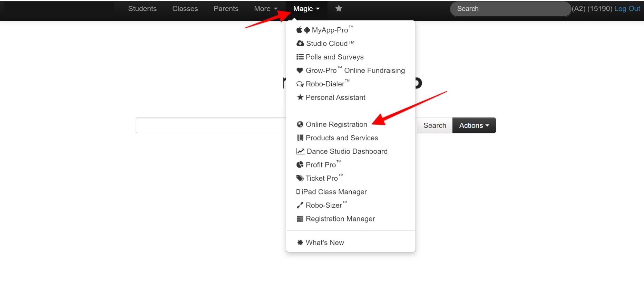Click the heart icon beside Grow-Pro
This screenshot has height=293, width=644.
pos(300,70)
